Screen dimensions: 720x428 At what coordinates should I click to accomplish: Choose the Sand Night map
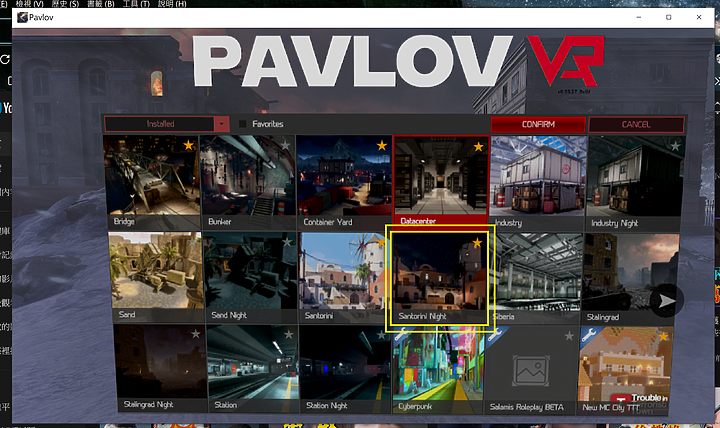click(x=250, y=277)
